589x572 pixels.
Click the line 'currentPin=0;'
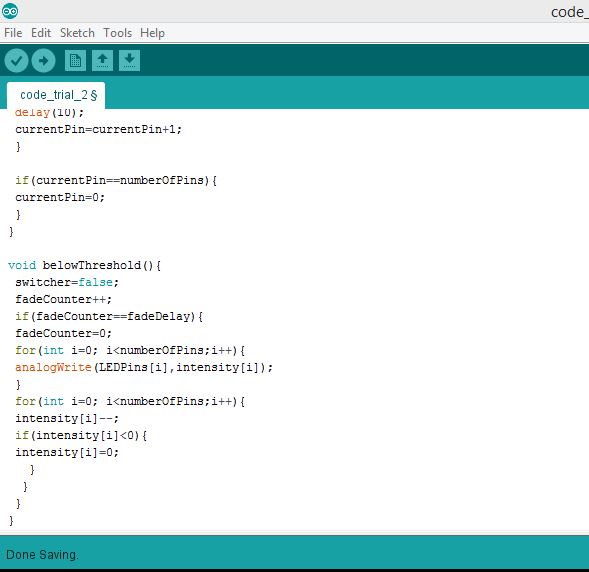click(x=60, y=197)
